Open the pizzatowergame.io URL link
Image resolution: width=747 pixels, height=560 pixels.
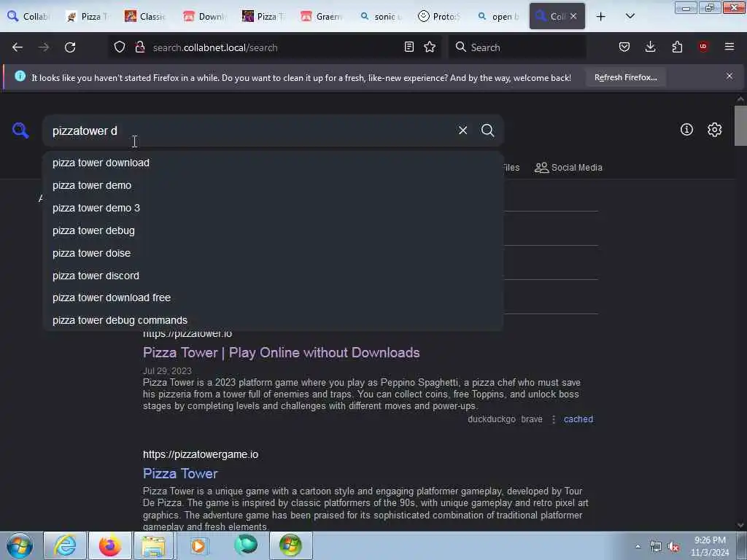pos(201,454)
